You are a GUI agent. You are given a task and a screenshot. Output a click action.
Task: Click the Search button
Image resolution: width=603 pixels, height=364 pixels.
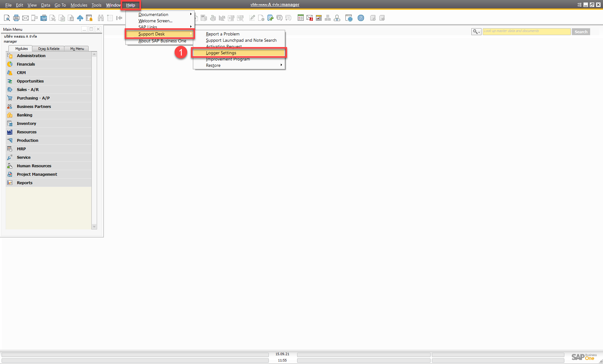point(581,32)
